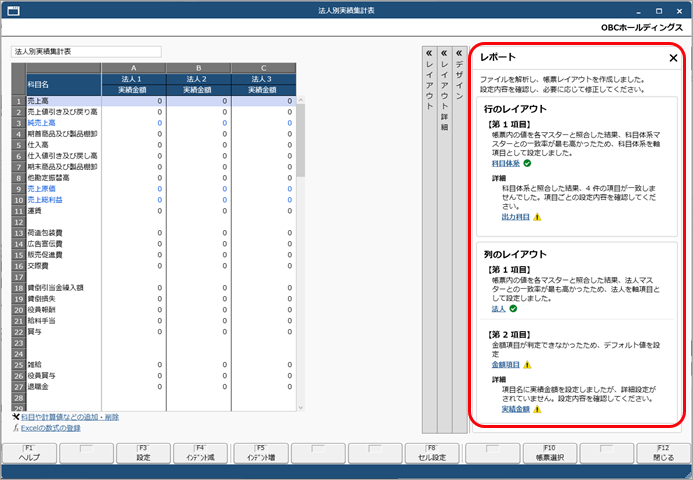Click the window menu icon in title bar

pyautogui.click(x=14, y=11)
